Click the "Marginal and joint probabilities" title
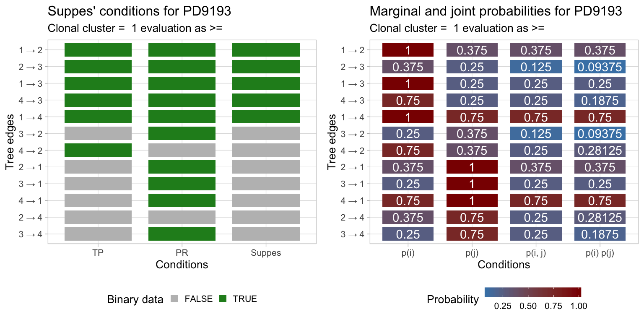This screenshot has height=322, width=644. [x=495, y=11]
